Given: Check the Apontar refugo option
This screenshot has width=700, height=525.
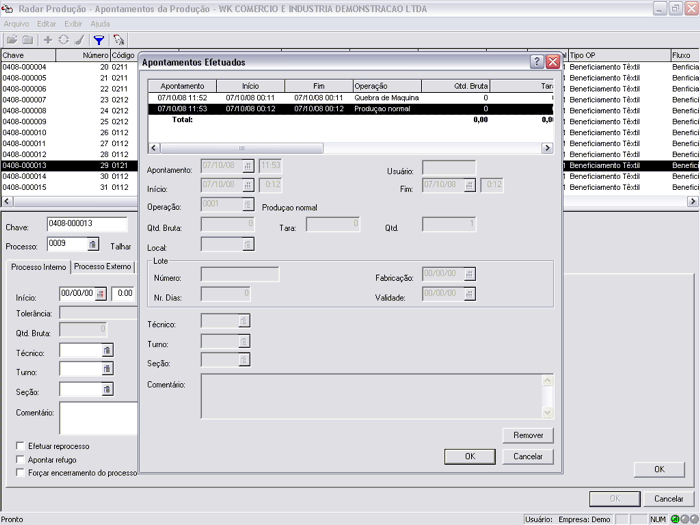Looking at the screenshot, I should point(21,459).
